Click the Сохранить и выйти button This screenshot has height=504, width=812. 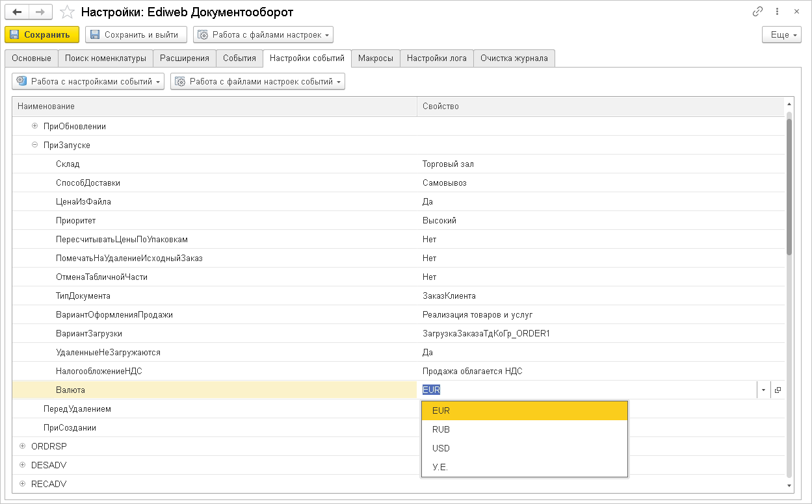pos(136,34)
